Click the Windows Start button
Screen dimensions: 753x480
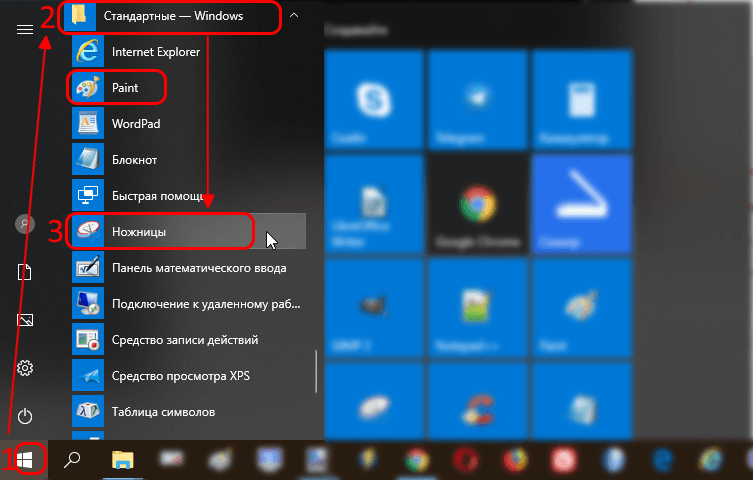(x=24, y=460)
